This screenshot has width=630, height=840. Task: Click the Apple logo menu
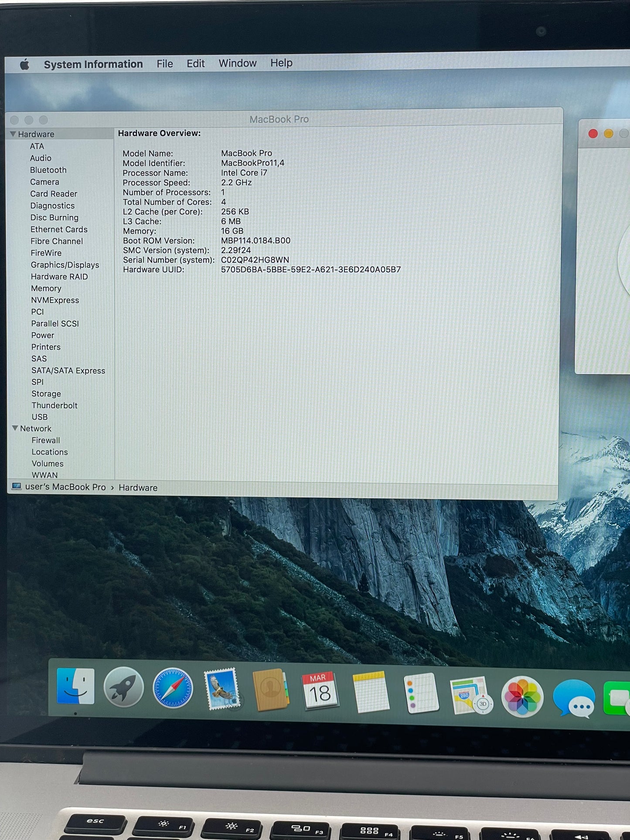25,65
